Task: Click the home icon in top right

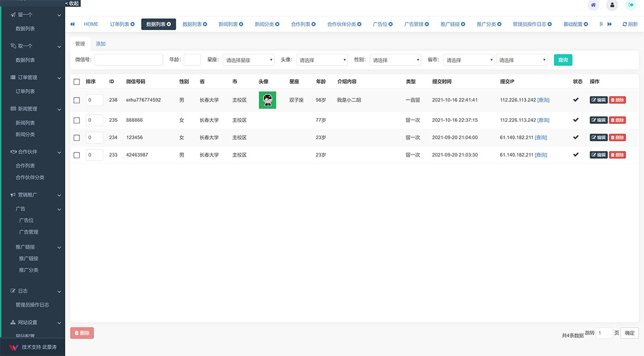Action: pos(593,5)
